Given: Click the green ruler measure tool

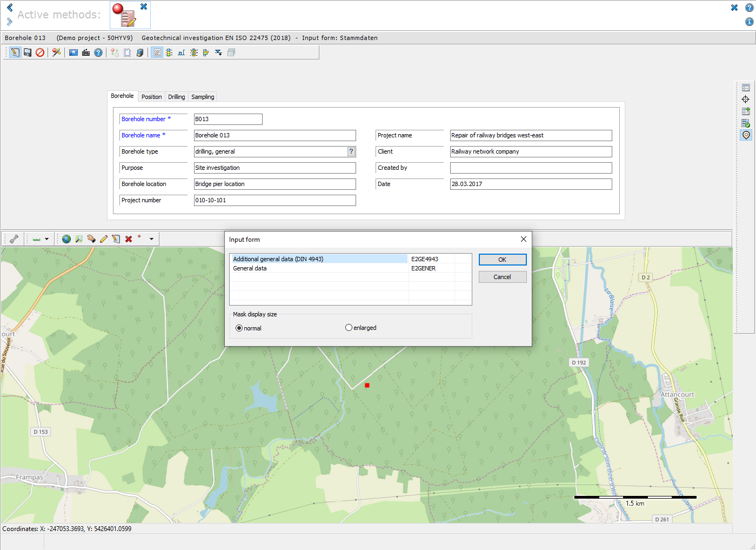Looking at the screenshot, I should click(37, 238).
